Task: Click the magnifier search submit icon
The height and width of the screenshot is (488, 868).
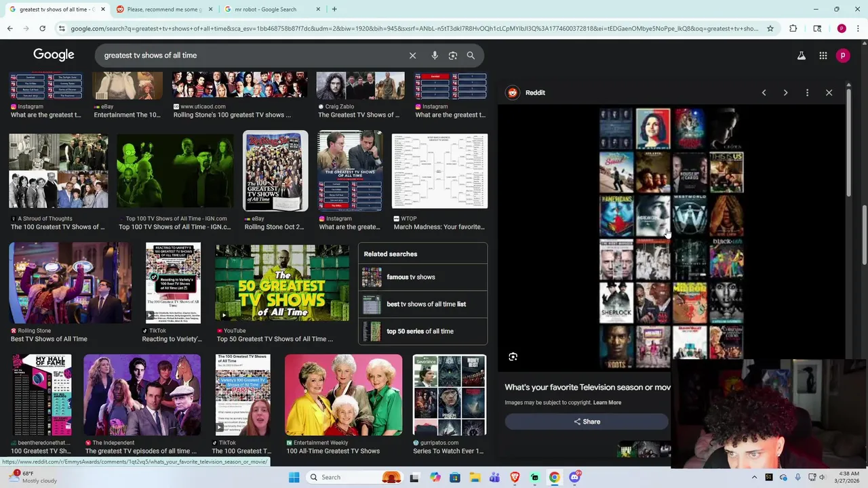Action: pyautogui.click(x=471, y=56)
